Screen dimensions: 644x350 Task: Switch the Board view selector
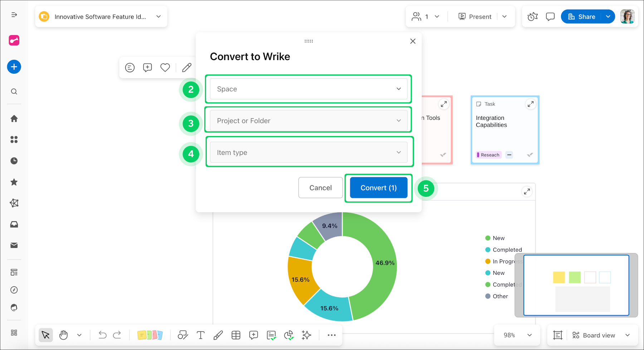601,335
